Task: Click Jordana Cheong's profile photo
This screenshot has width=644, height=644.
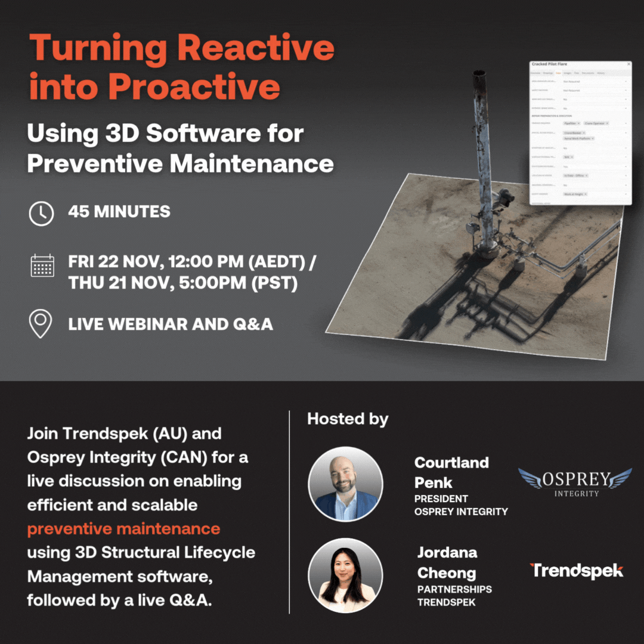Action: [345, 574]
